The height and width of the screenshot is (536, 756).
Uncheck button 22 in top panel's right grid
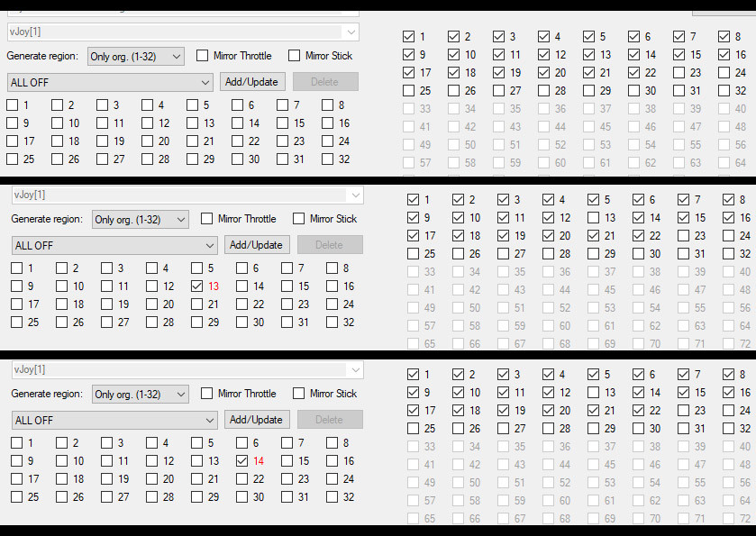pos(633,72)
